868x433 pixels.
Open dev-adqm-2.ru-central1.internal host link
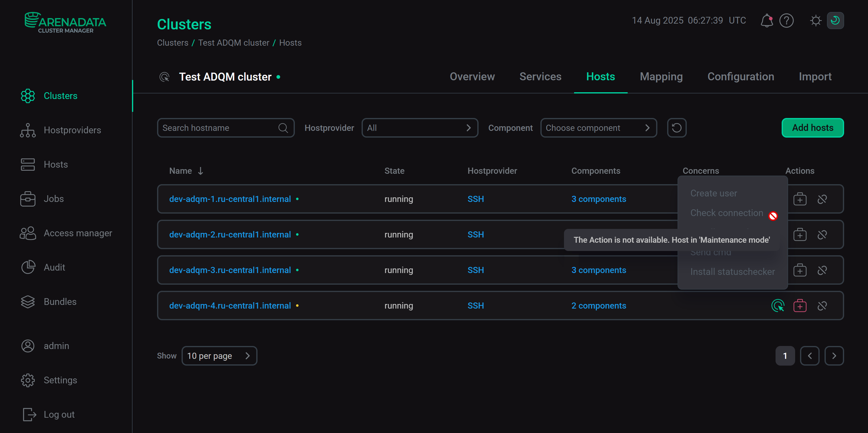[x=230, y=235]
